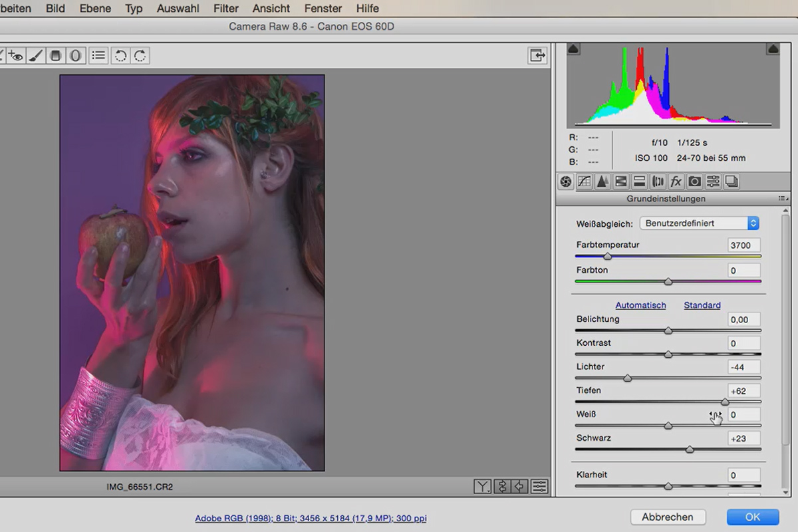Image resolution: width=798 pixels, height=532 pixels.
Task: Click the Belichtung slider handle
Action: pyautogui.click(x=668, y=331)
